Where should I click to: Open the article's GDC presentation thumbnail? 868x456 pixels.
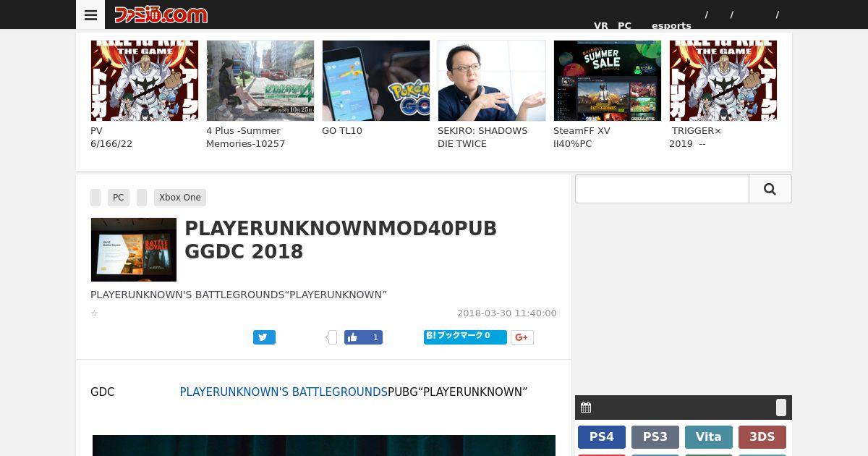point(134,250)
